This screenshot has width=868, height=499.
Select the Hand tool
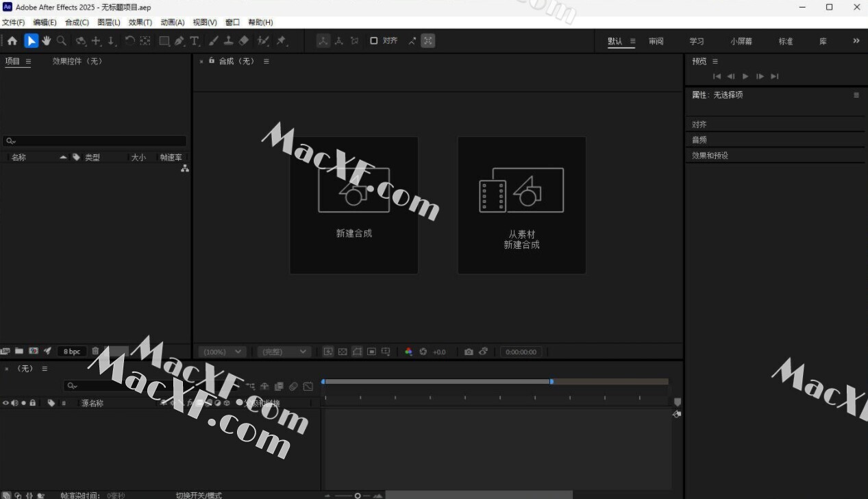47,41
